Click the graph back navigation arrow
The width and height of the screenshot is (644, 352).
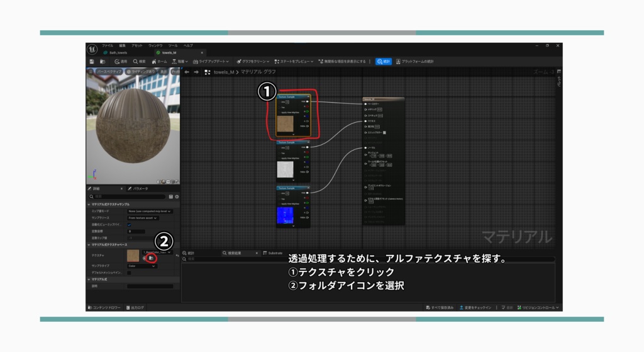(x=187, y=72)
